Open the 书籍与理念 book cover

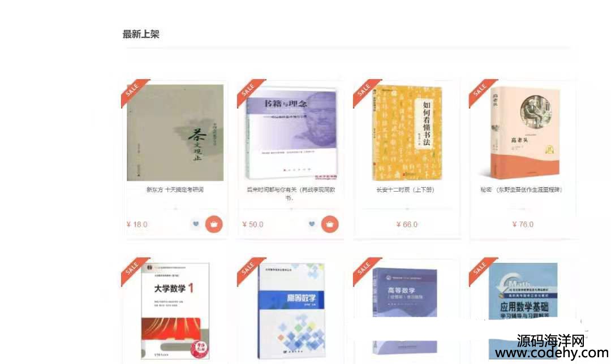click(291, 133)
